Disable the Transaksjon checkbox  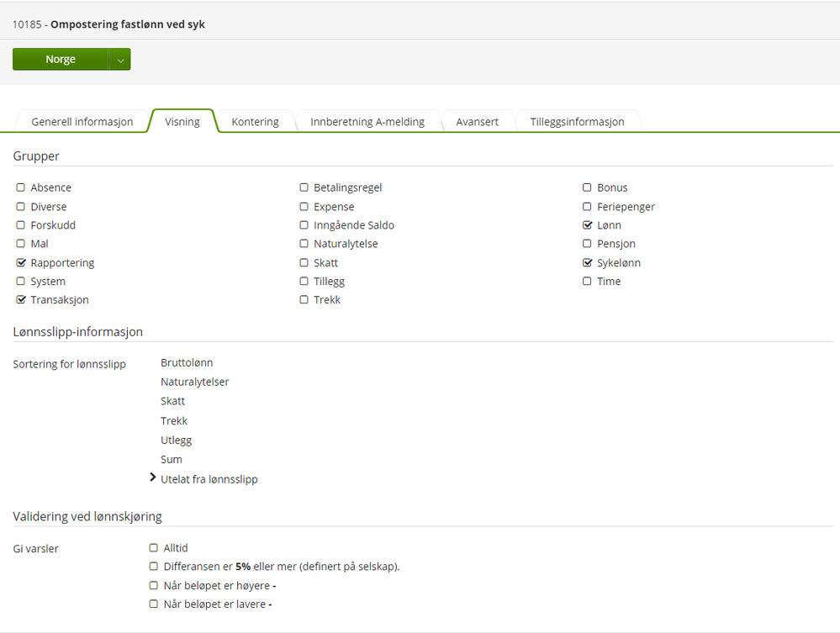(20, 299)
